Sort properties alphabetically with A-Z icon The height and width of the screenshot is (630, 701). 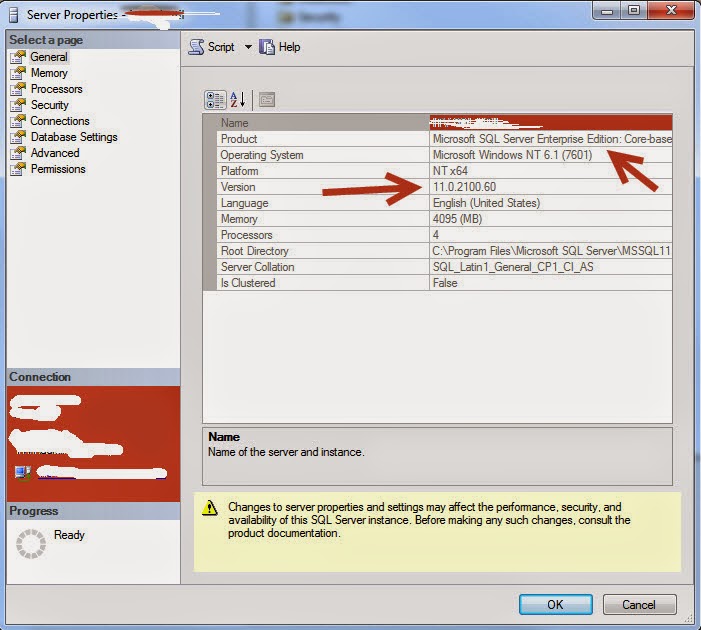point(237,100)
